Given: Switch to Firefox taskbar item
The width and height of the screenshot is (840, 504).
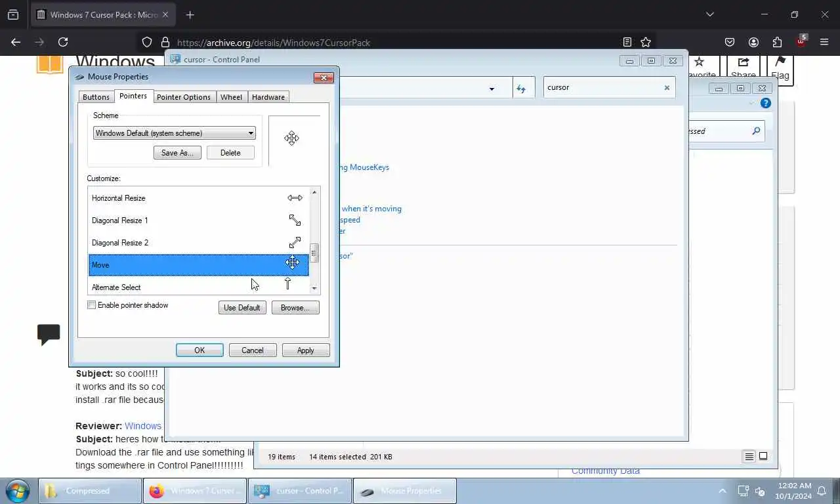Looking at the screenshot, I should point(195,491).
